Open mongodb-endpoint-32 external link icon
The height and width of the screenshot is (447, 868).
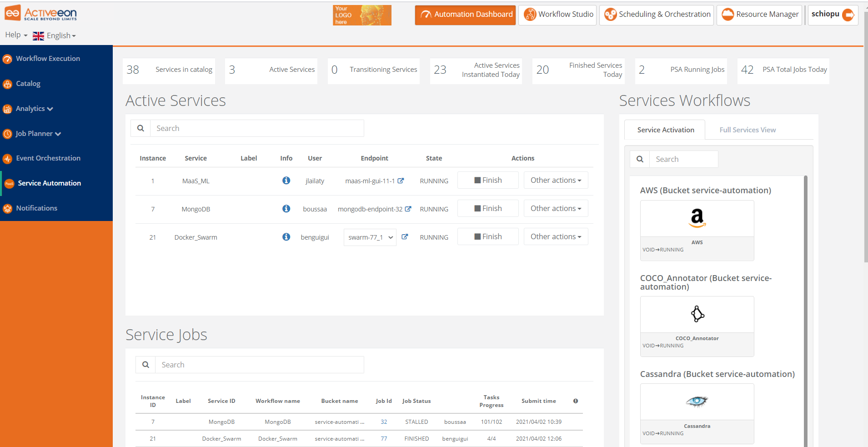(408, 209)
